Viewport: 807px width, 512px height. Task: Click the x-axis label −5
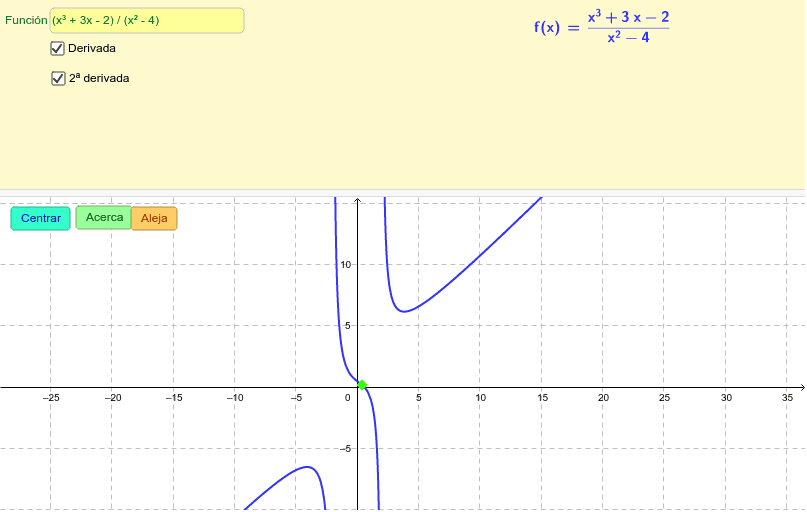click(296, 398)
